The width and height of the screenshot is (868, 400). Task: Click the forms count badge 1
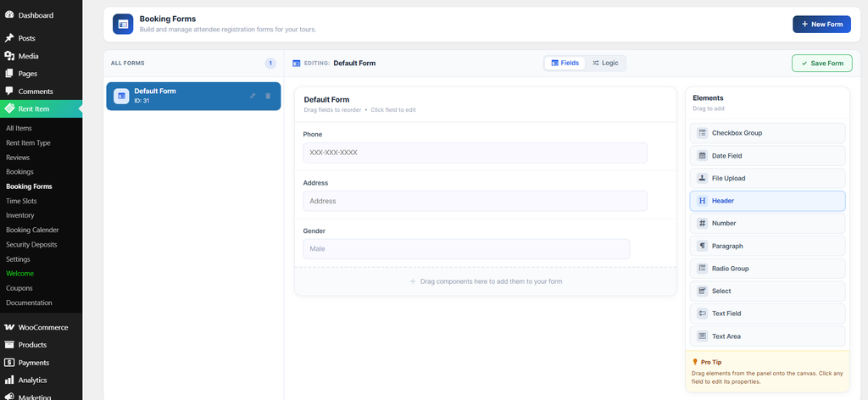click(x=270, y=63)
